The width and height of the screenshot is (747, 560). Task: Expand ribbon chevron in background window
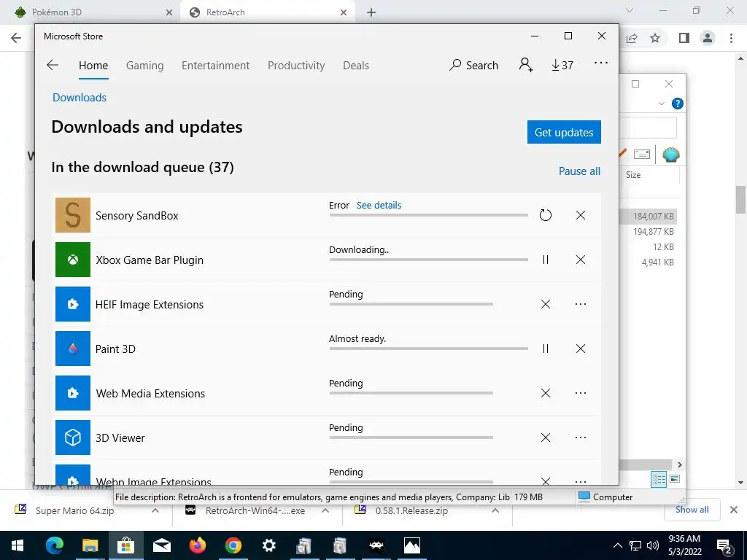click(661, 104)
